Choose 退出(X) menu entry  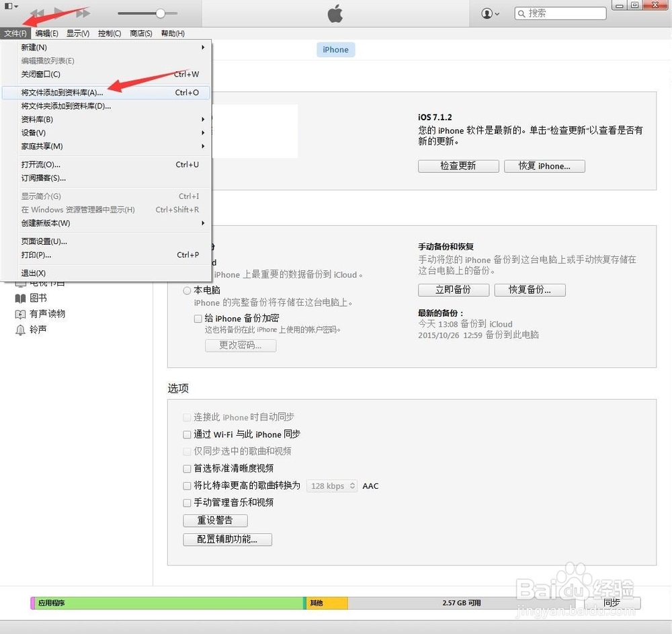[106, 273]
